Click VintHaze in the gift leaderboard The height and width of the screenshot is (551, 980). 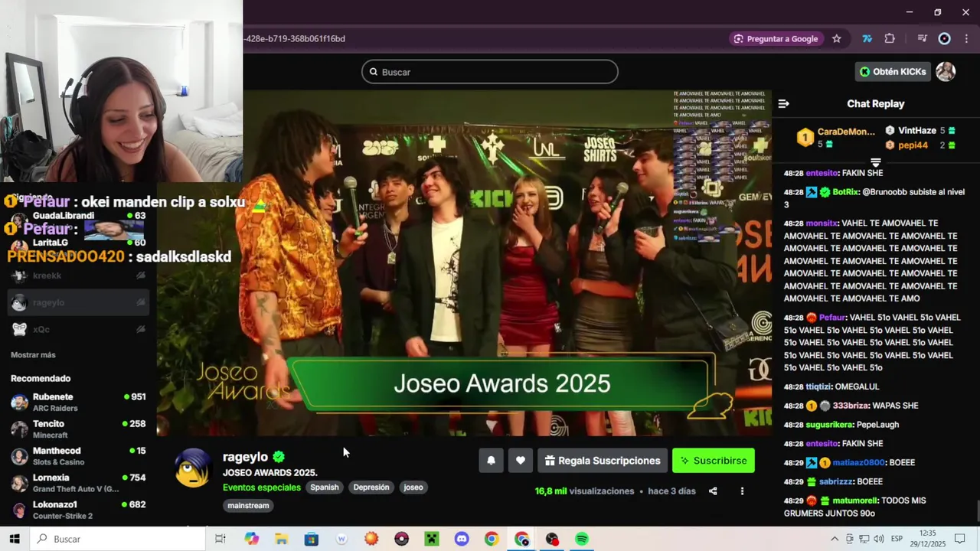click(917, 131)
